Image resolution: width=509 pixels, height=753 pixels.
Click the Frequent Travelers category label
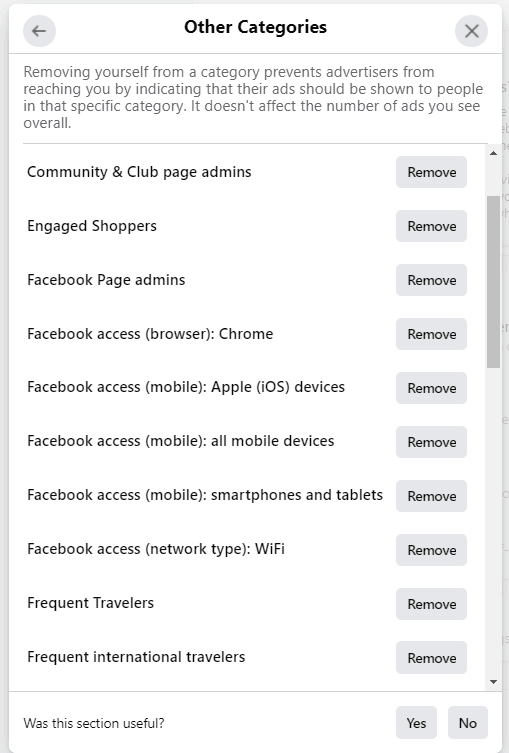90,603
